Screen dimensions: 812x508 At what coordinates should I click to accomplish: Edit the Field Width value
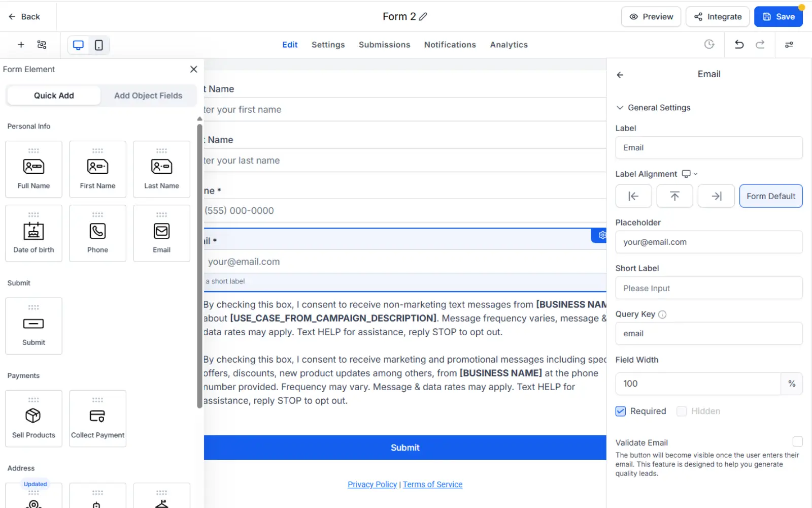point(698,384)
